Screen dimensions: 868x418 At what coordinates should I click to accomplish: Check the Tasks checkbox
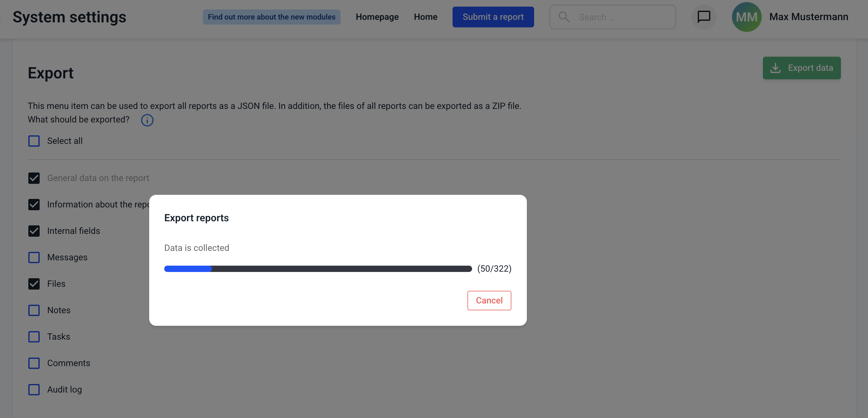point(34,337)
